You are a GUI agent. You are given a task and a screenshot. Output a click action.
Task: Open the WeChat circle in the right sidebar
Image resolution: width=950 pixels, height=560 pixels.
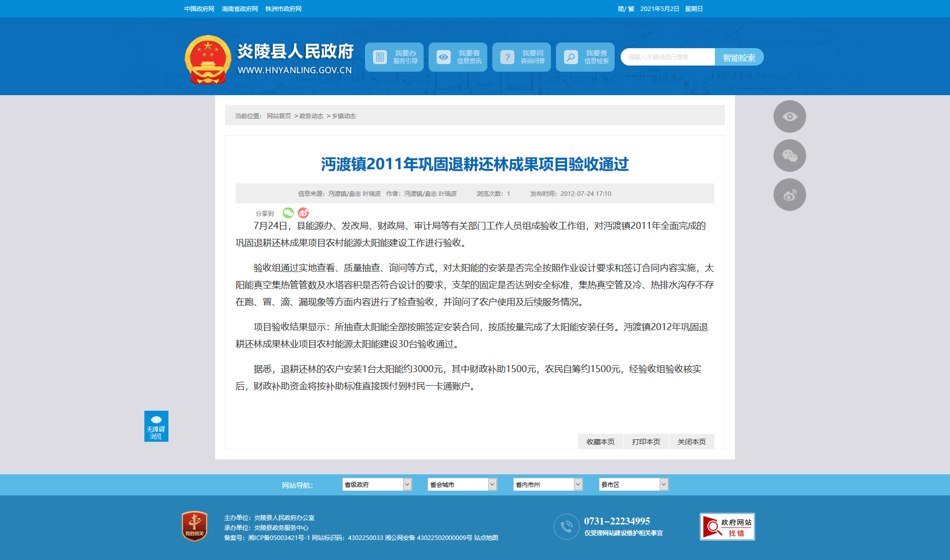(790, 156)
